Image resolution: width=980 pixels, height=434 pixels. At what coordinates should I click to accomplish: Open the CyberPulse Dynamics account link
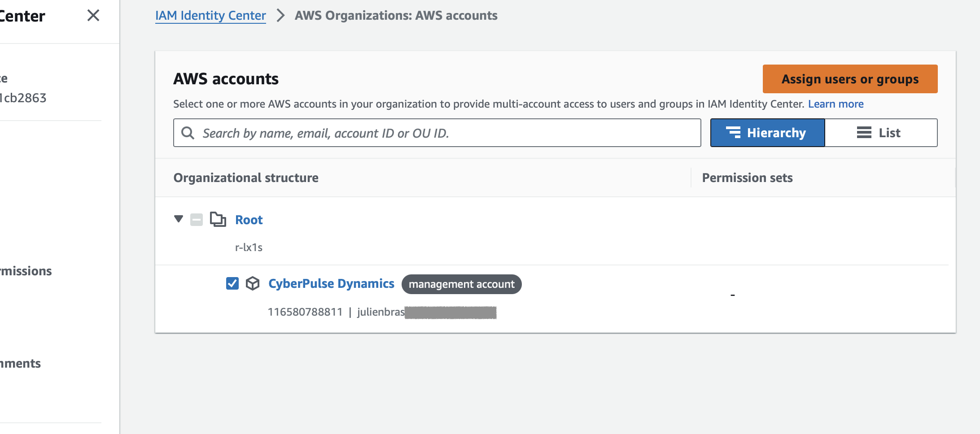tap(331, 283)
